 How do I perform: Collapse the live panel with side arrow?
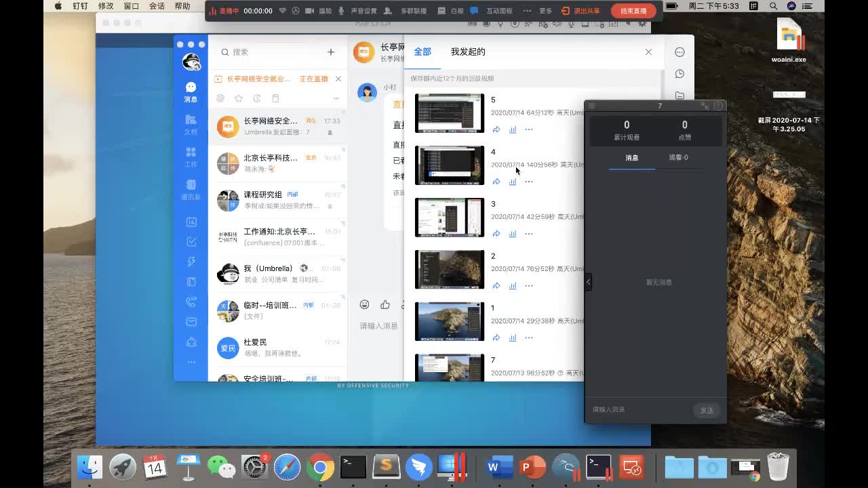tap(588, 282)
